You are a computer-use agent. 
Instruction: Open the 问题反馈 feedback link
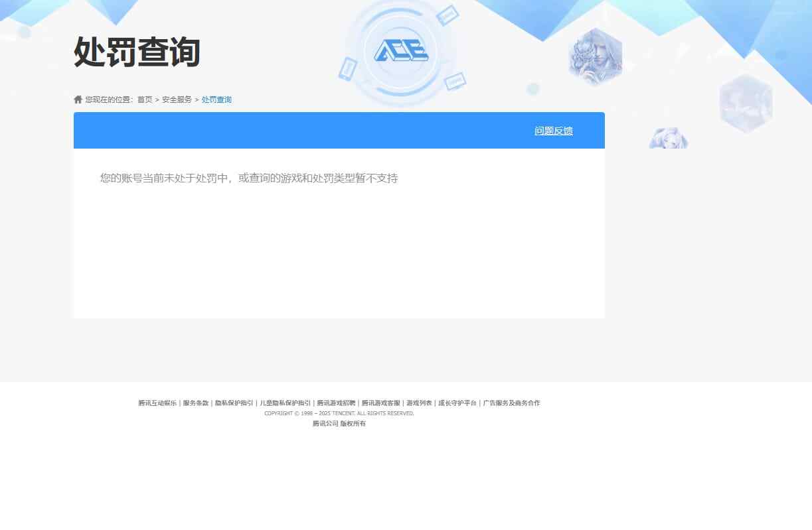point(553,131)
